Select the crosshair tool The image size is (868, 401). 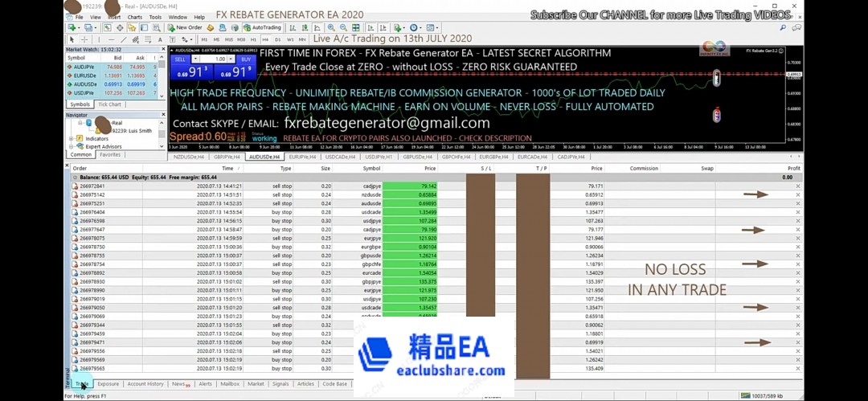(x=84, y=39)
